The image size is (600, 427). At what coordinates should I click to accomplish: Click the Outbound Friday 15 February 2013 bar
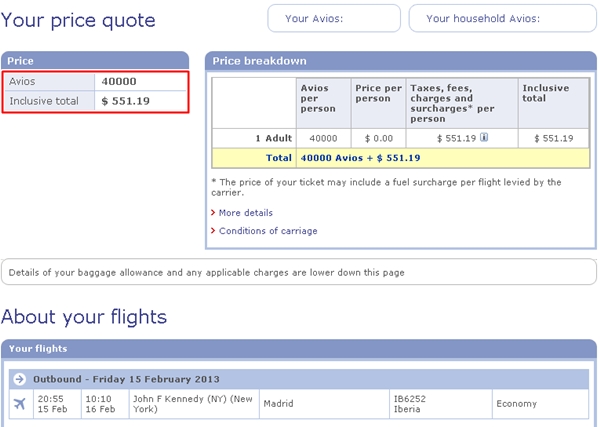pyautogui.click(x=299, y=379)
